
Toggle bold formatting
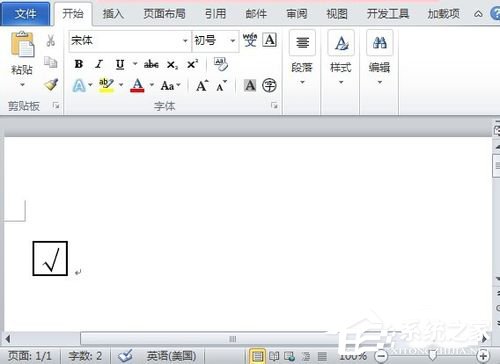point(79,64)
